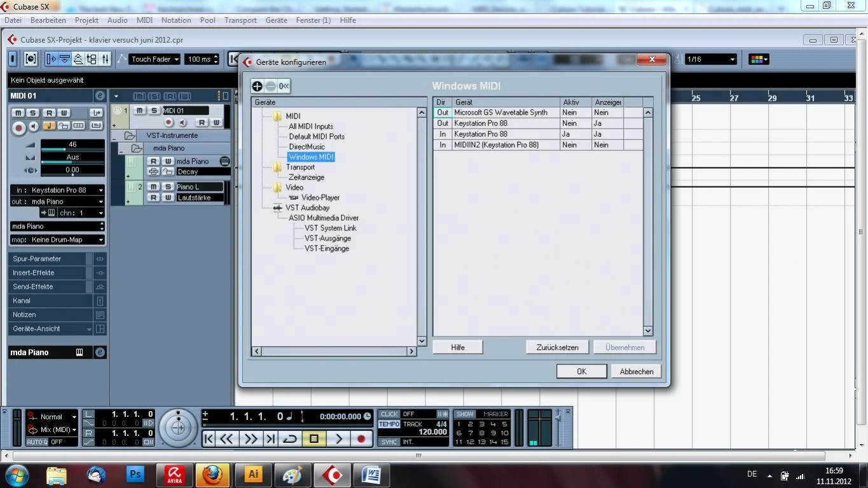Viewport: 868px width, 488px height.
Task: Toggle the Cycle loop button in transport
Action: coord(290,438)
